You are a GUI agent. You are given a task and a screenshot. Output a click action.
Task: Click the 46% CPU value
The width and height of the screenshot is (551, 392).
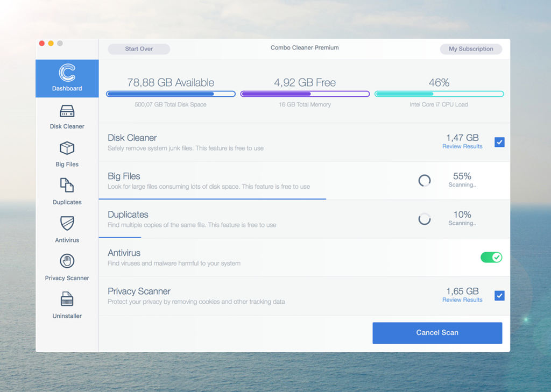[x=439, y=83]
